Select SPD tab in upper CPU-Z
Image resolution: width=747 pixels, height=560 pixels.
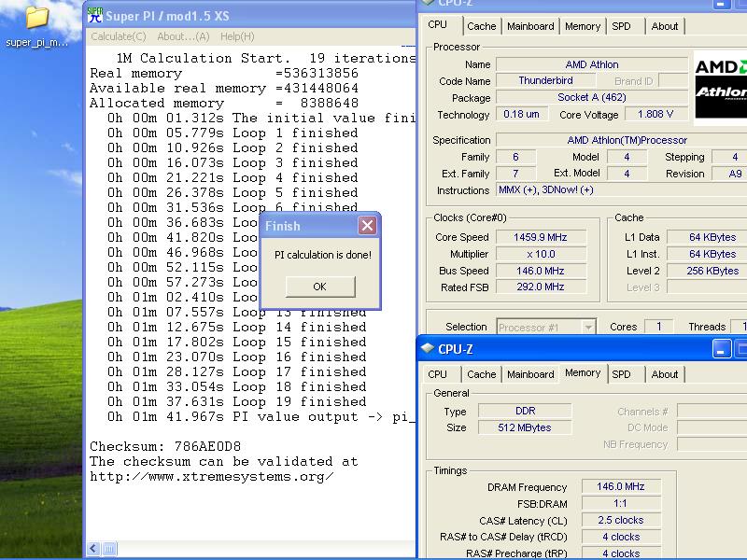pos(621,27)
